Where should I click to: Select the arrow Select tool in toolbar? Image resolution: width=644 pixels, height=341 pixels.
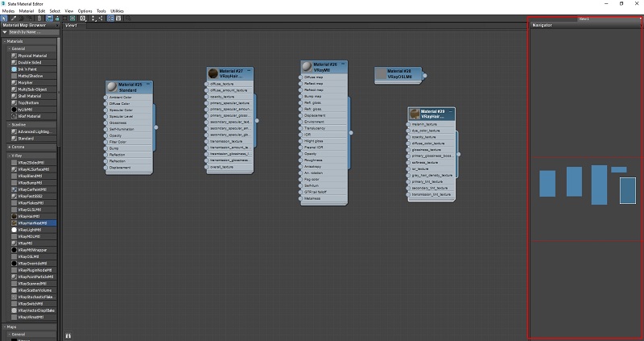tap(4, 17)
